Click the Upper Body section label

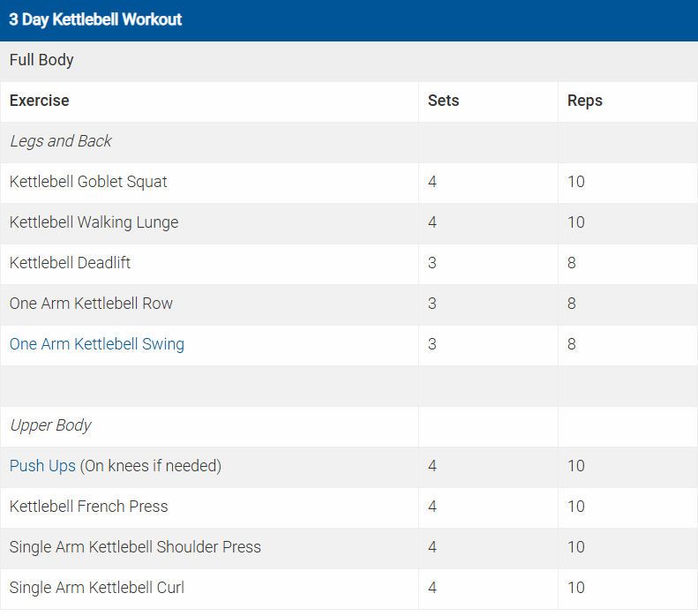(50, 425)
